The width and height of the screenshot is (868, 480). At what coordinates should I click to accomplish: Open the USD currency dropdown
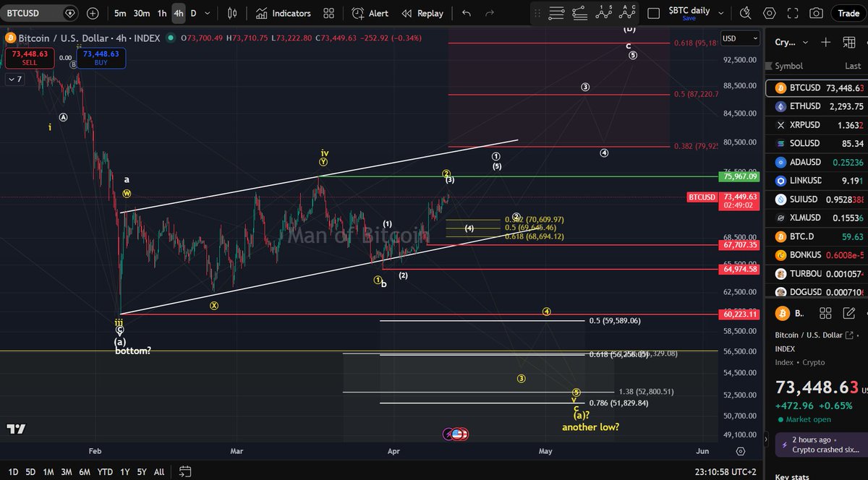(x=740, y=38)
